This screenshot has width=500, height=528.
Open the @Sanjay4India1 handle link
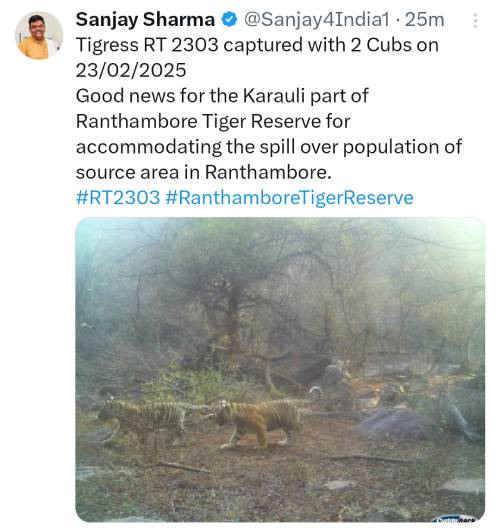[x=316, y=20]
